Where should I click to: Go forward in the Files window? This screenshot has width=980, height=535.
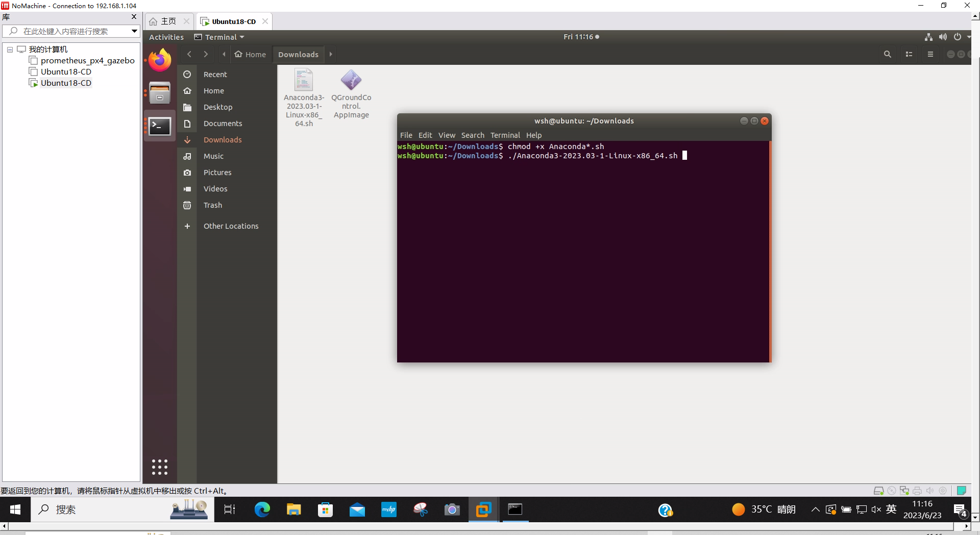(x=206, y=54)
